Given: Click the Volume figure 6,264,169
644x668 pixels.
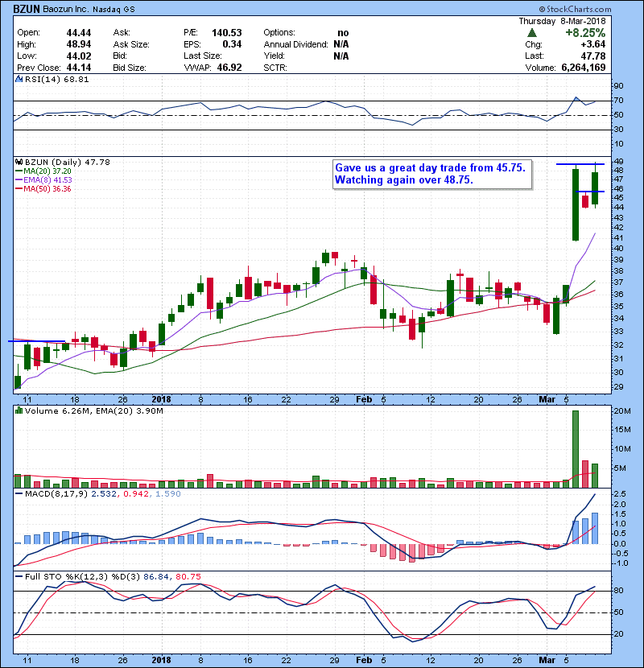Looking at the screenshot, I should coord(584,68).
